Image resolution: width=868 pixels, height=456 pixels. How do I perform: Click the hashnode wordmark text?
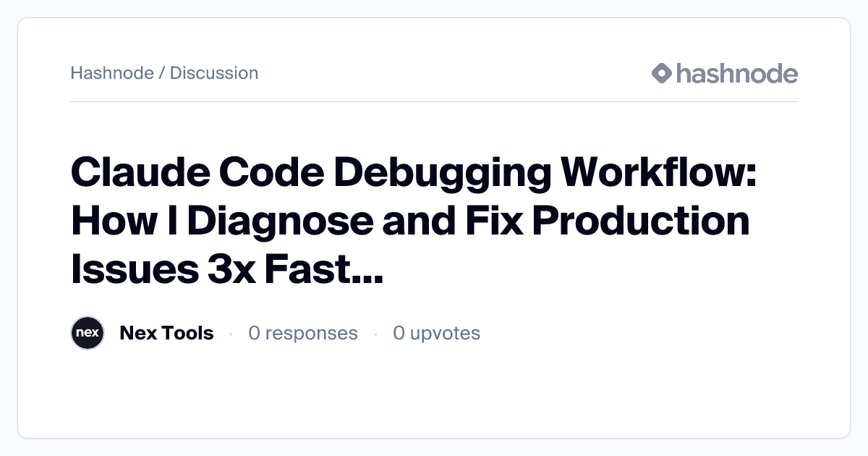736,73
